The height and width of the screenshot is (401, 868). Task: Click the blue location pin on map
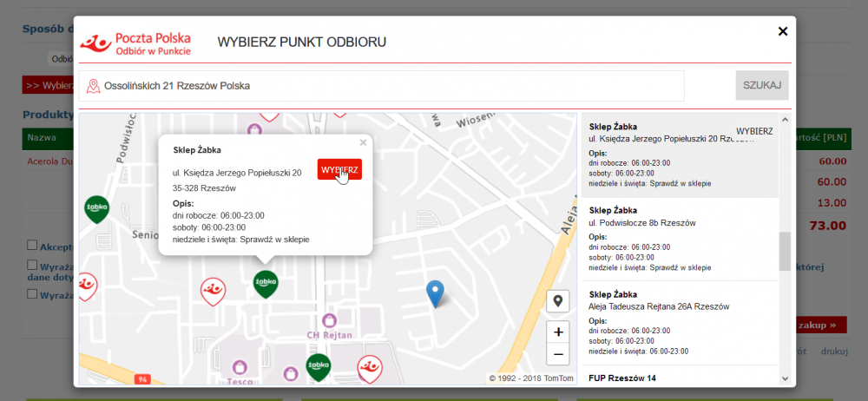coord(435,293)
